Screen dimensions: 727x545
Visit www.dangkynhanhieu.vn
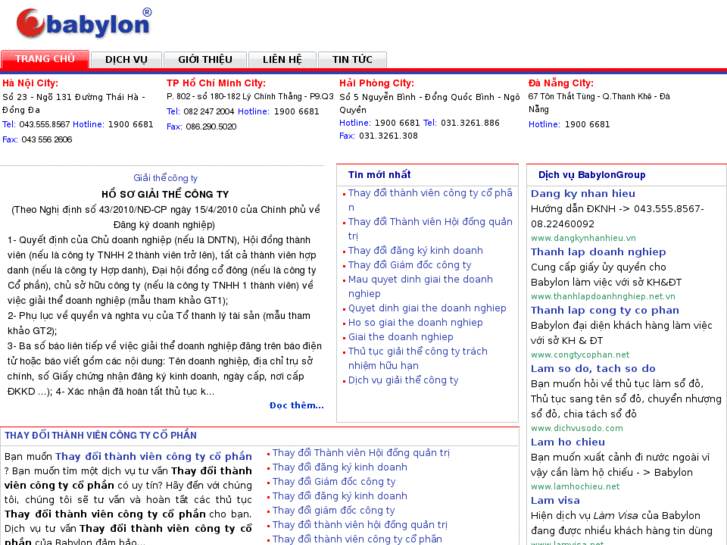(583, 238)
